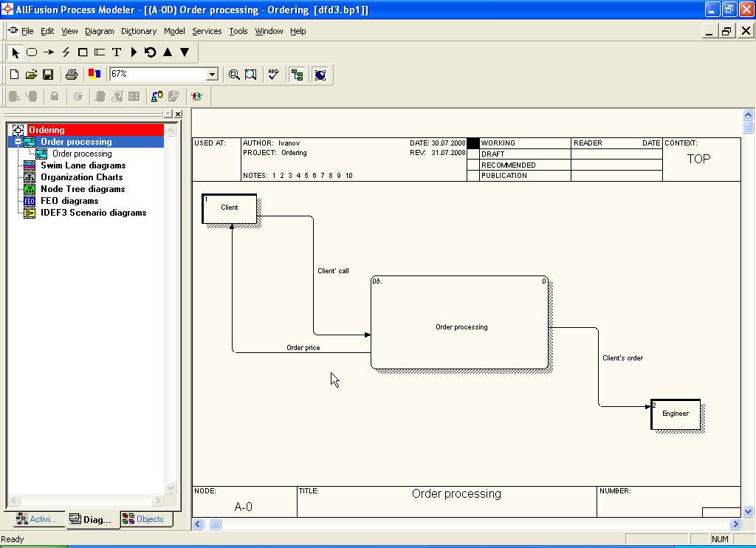This screenshot has width=756, height=548.
Task: Select the child Order processing diagram item
Action: point(82,154)
